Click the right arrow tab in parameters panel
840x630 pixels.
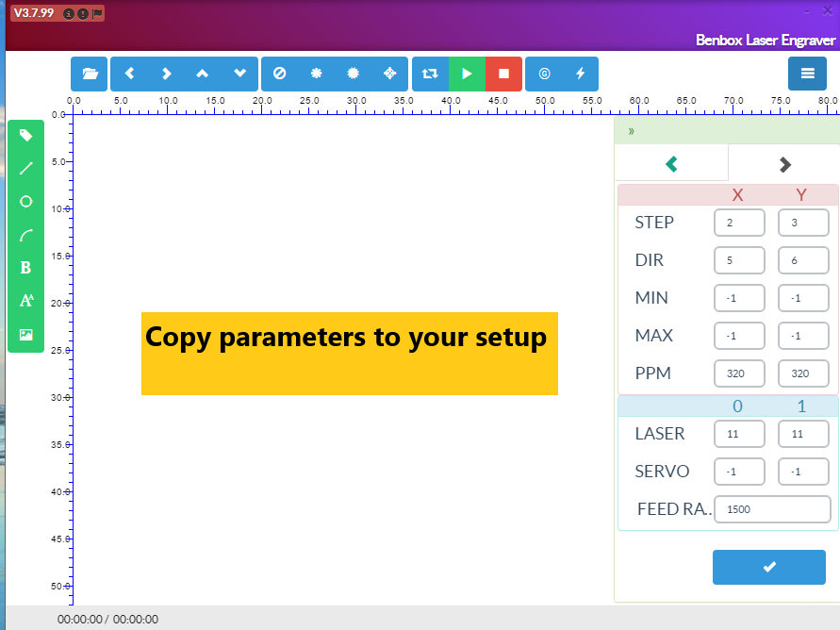[x=784, y=162]
